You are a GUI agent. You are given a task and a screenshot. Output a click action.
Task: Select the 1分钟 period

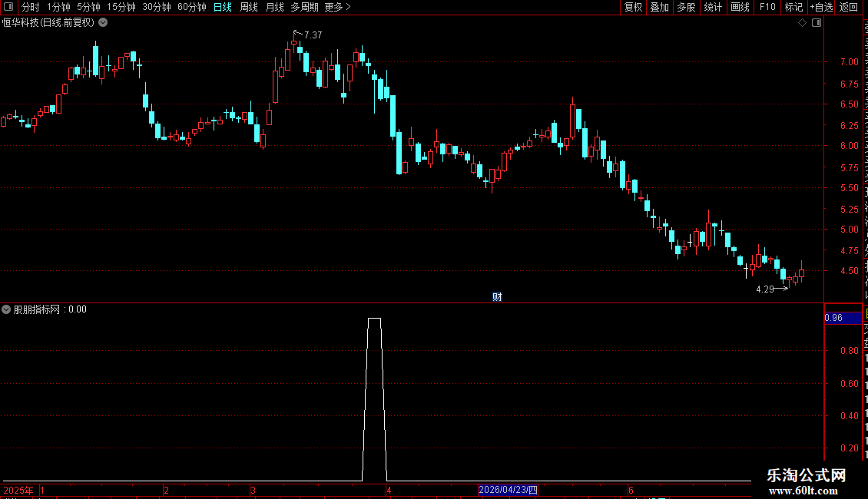click(x=58, y=7)
